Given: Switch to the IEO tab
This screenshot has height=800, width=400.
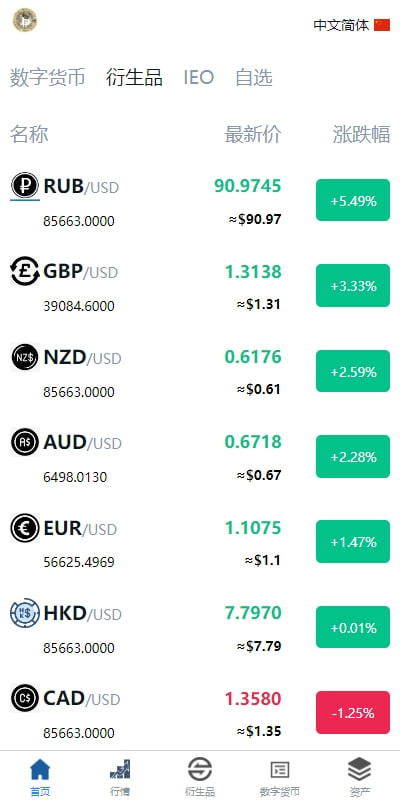Looking at the screenshot, I should [x=198, y=78].
